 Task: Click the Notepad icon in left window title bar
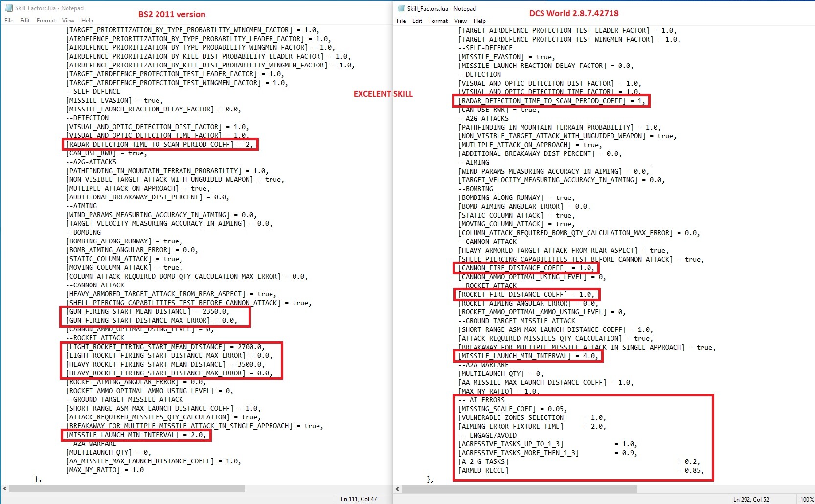pos(9,8)
